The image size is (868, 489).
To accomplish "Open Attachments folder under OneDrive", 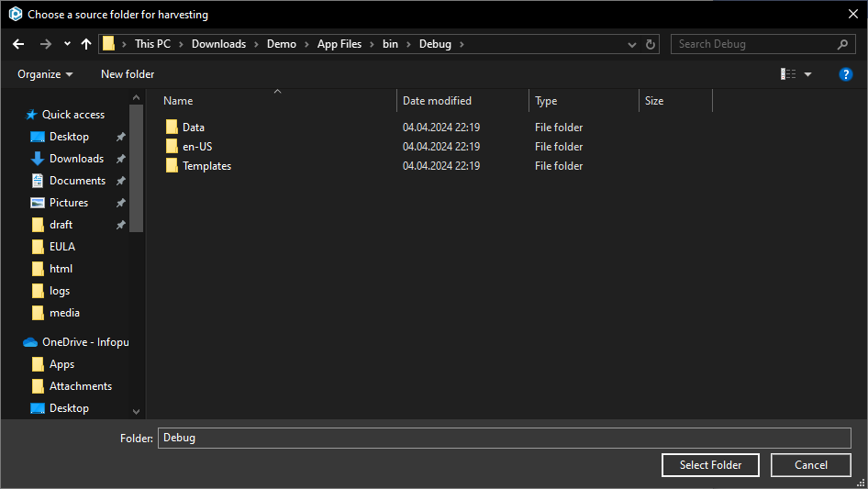I will (x=80, y=386).
